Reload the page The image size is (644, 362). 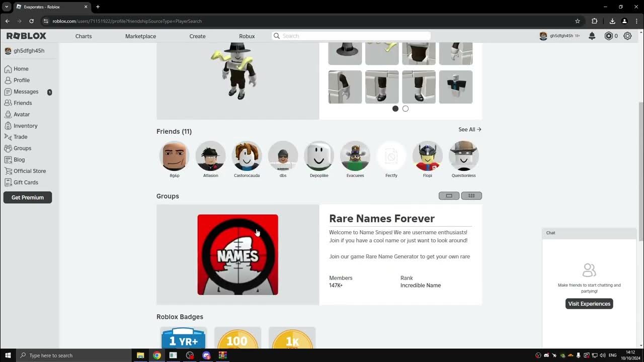(31, 21)
